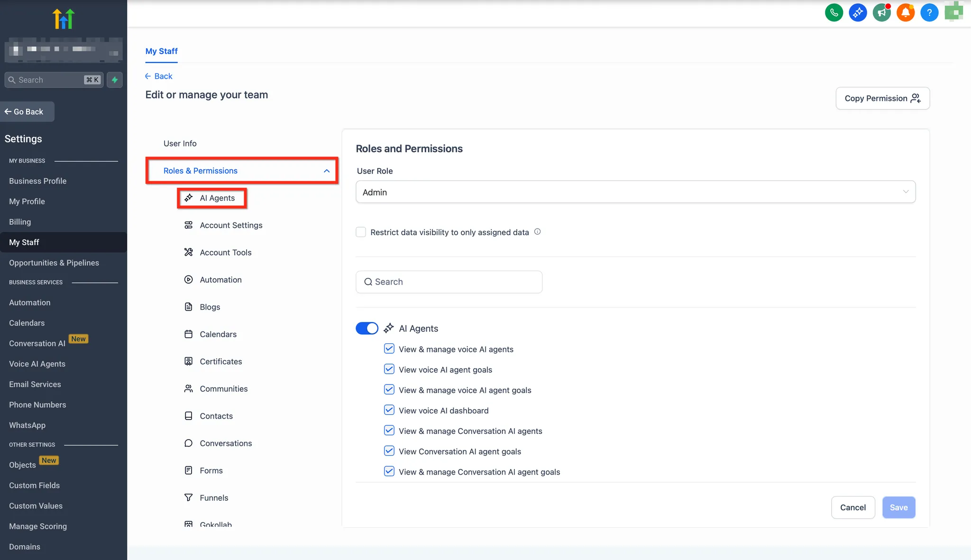Screen dimensions: 971x560
Task: Select the My Staff tab
Action: [161, 51]
